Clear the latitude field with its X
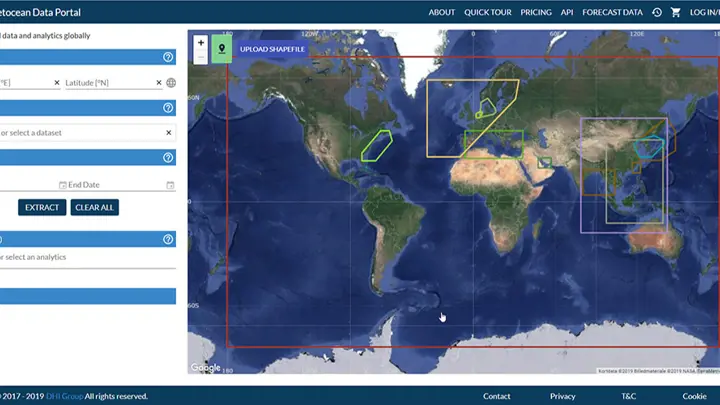 coord(158,83)
